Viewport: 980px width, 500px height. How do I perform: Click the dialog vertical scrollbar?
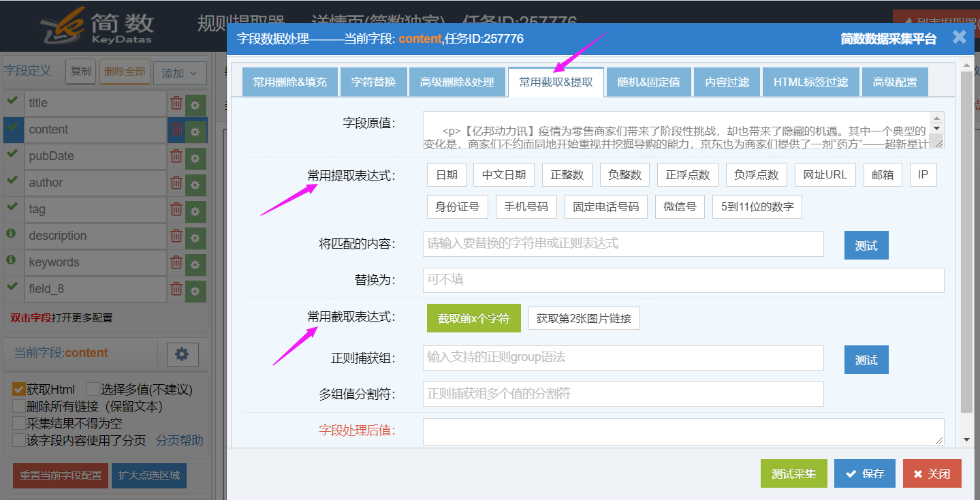pos(966,242)
